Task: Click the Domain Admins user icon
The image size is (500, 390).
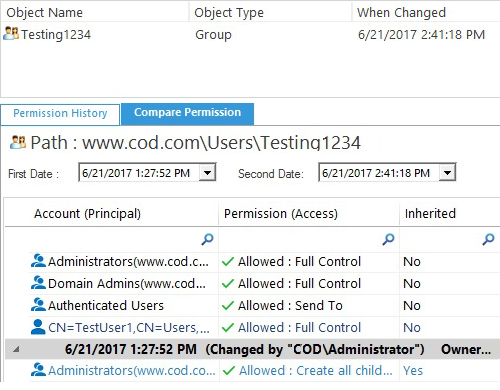Action: pyautogui.click(x=38, y=283)
